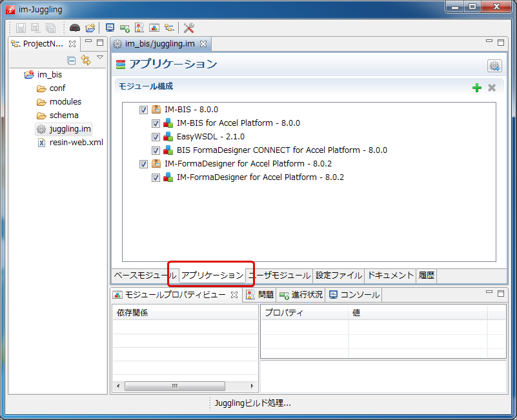Screen dimensions: 517x420
Task: Open the コンソール view tab
Action: point(354,294)
